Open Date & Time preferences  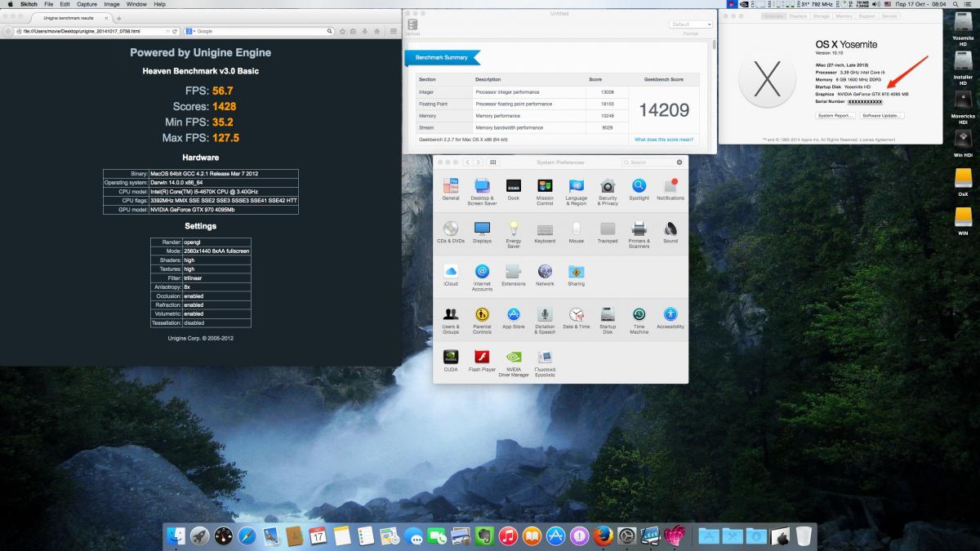pos(576,318)
